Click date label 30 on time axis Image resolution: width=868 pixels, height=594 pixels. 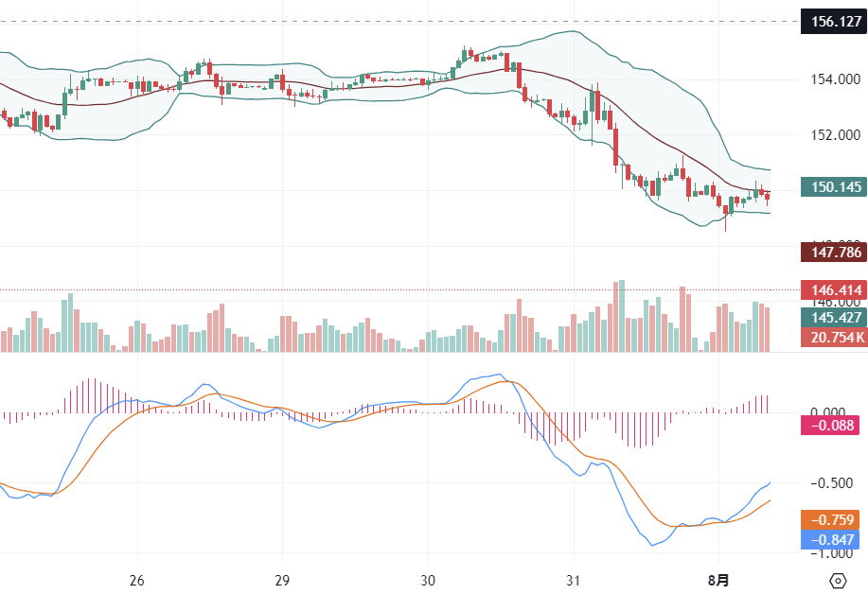428,579
